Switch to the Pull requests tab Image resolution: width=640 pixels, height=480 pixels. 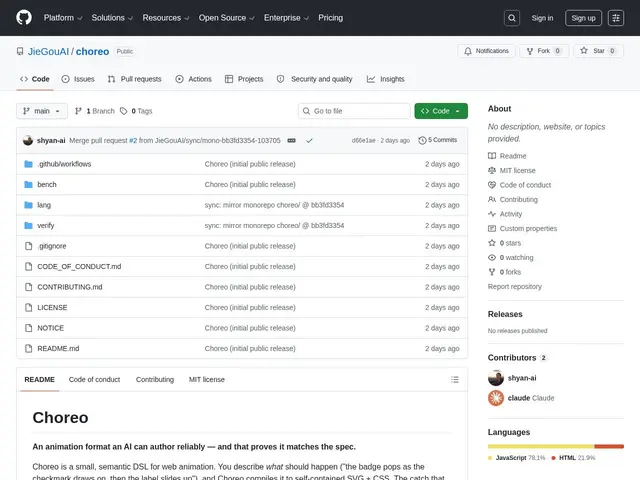(134, 79)
